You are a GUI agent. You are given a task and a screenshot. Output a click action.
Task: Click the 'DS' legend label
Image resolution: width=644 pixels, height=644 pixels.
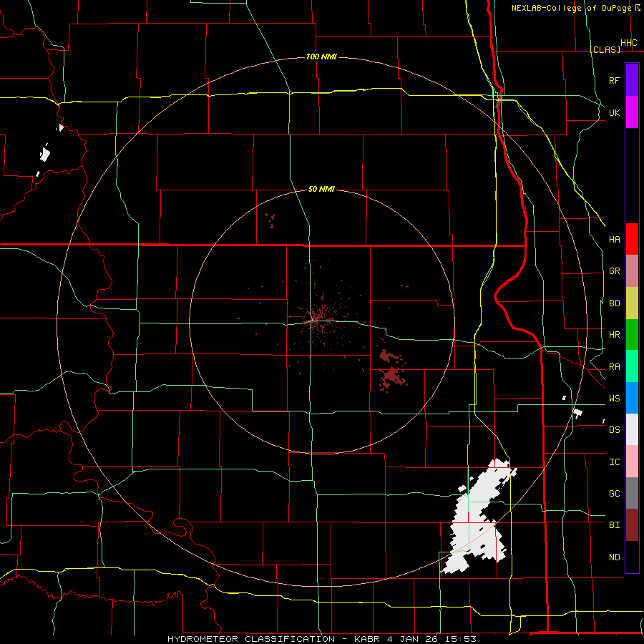pos(614,430)
